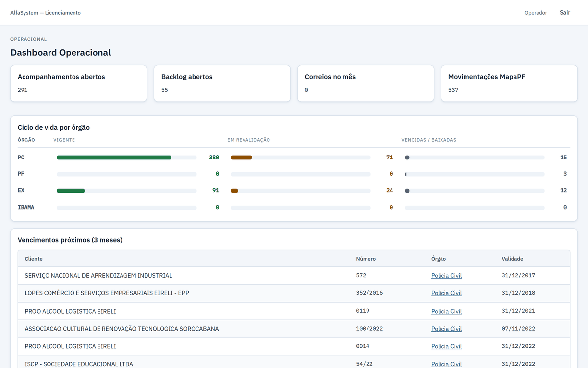
Task: Open the Correios no mês card
Action: click(366, 83)
